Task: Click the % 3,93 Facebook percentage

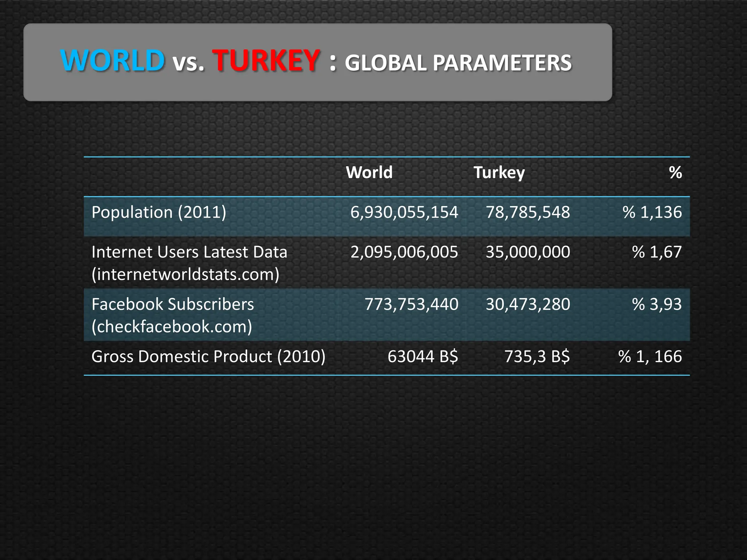Action: click(657, 304)
